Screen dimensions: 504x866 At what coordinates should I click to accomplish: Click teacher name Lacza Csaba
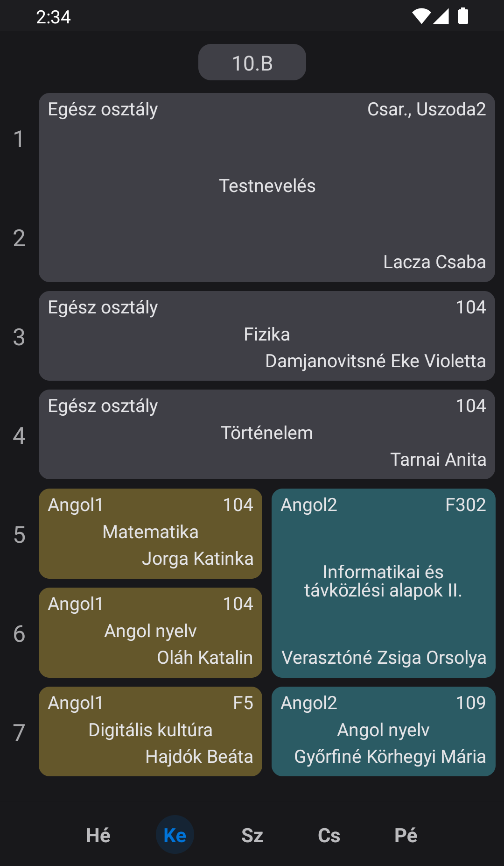click(434, 262)
